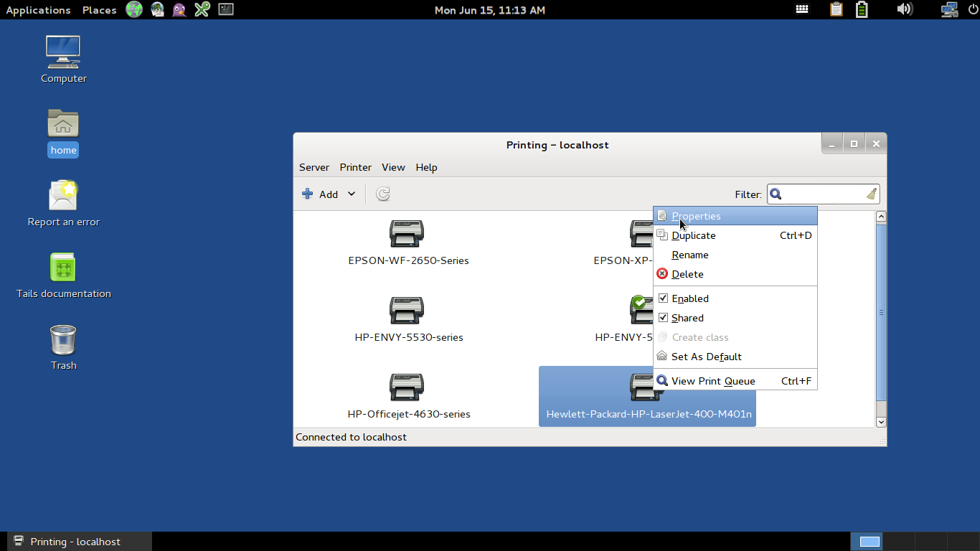Choose Properties from the context menu
Image resolution: width=980 pixels, height=551 pixels.
[x=735, y=216]
